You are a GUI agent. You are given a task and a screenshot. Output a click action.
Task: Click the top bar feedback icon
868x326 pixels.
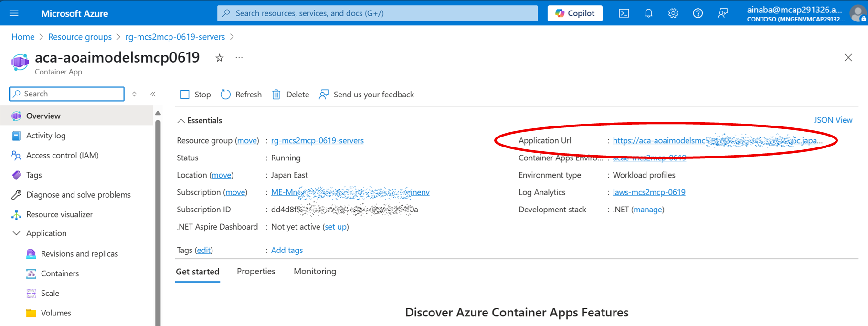[722, 13]
